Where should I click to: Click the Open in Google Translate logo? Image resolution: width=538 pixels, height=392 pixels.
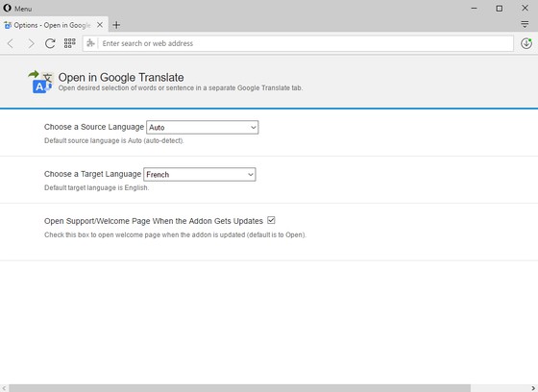(40, 82)
